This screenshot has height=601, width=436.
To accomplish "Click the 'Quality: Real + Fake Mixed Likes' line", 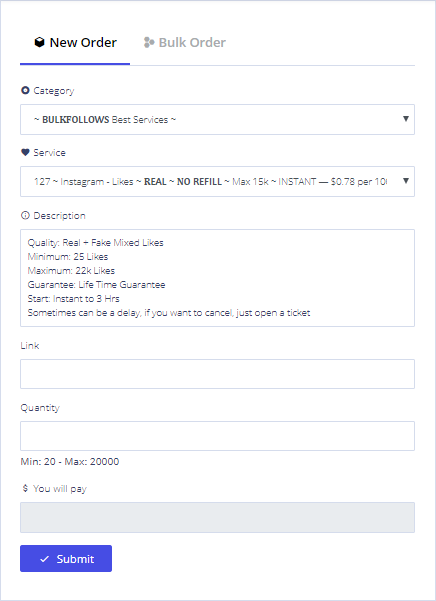I will point(95,243).
